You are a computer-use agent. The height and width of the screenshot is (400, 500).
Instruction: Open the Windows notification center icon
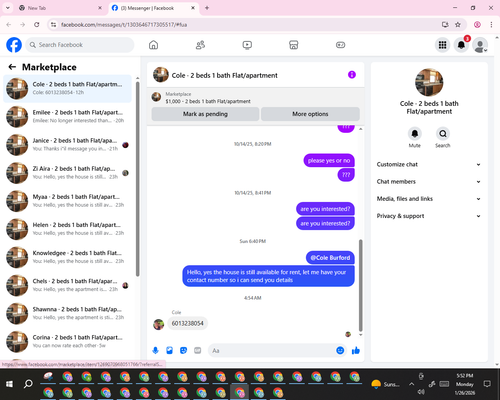tap(487, 384)
